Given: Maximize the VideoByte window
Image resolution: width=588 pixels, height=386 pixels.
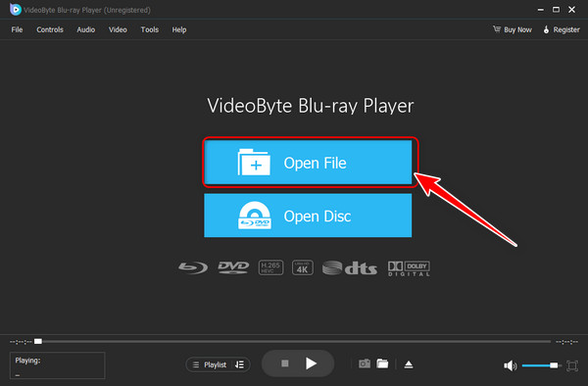Looking at the screenshot, I should (556, 10).
